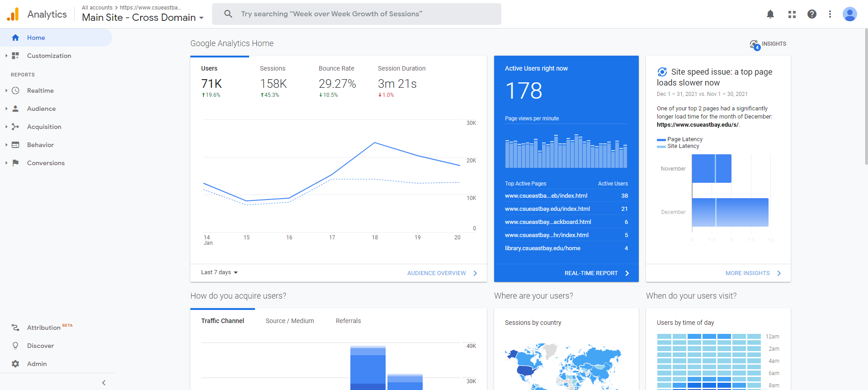Switch to the Referrals tab
868x390 pixels.
(348, 321)
